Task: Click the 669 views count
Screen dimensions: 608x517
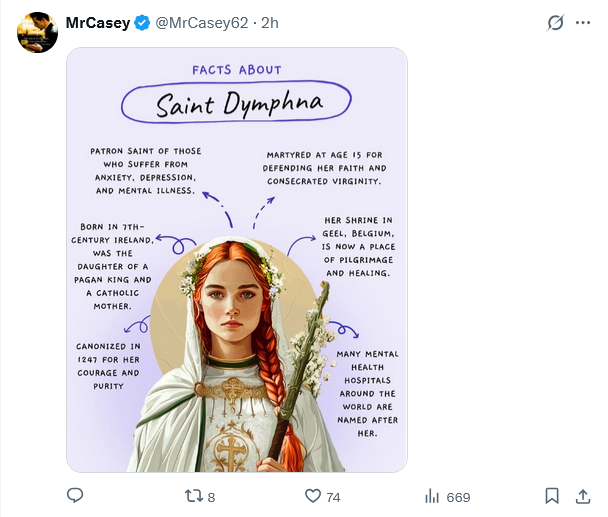Action: [458, 497]
